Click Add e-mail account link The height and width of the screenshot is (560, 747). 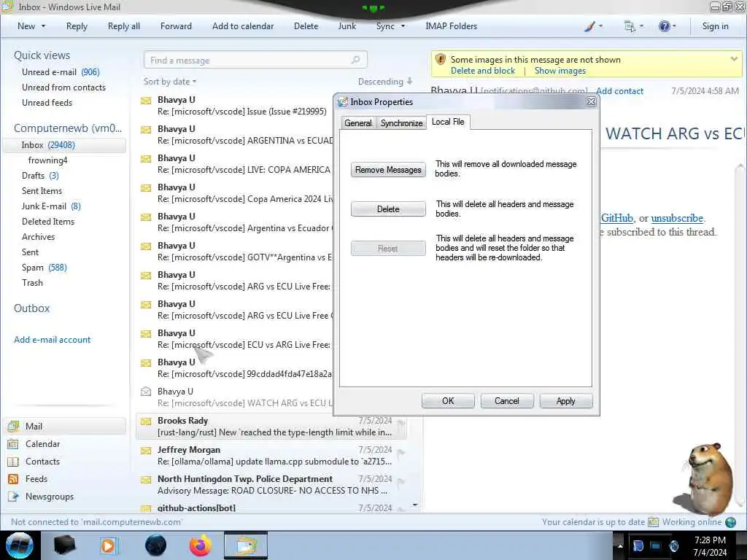52,340
